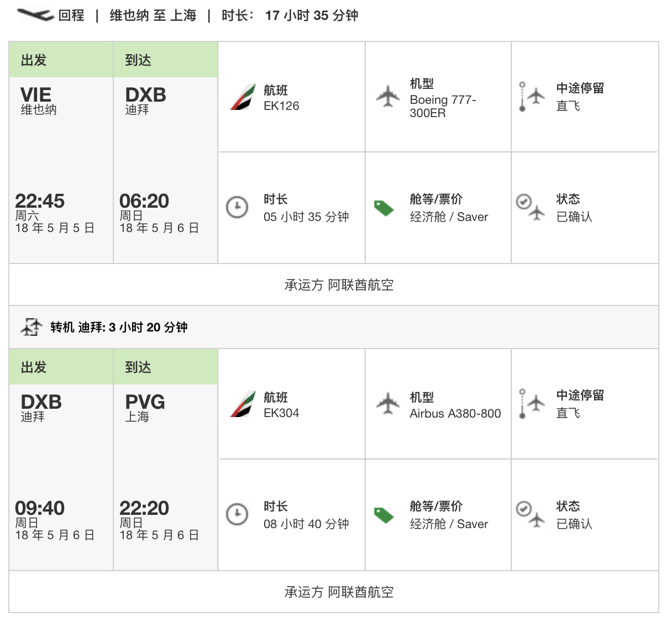Click the transfer icon beside 转机 迪拜

(32, 327)
